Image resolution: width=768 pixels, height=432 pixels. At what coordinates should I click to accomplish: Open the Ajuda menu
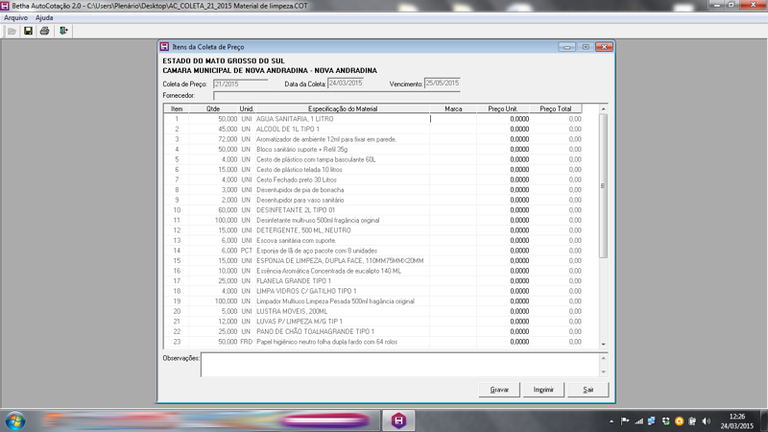pos(44,18)
